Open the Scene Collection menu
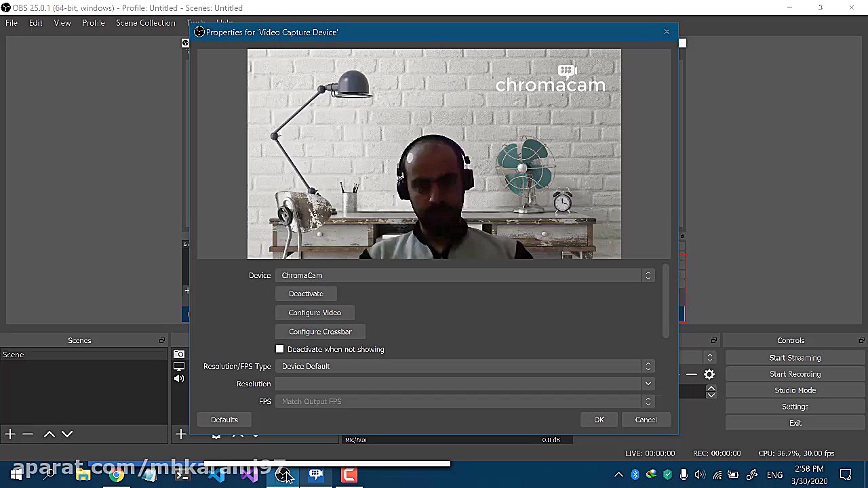Screen dimensions: 868x488 pyautogui.click(x=145, y=22)
